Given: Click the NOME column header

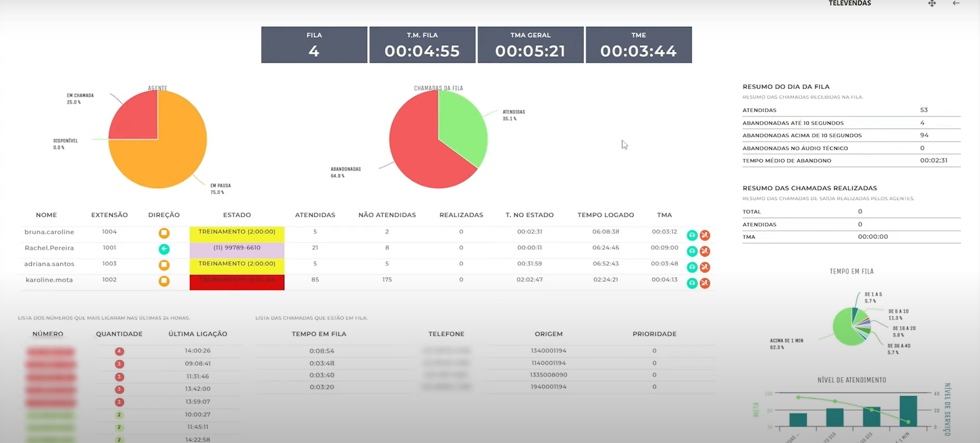Looking at the screenshot, I should 46,215.
